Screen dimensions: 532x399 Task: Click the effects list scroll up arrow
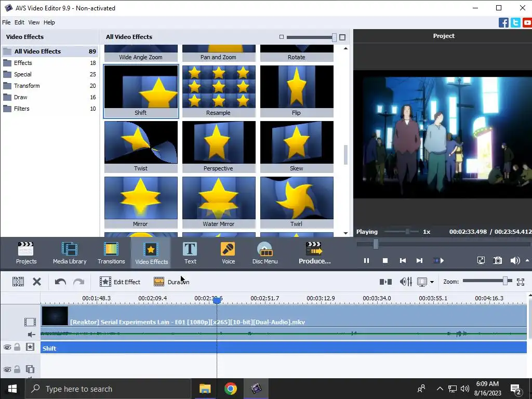[345, 48]
